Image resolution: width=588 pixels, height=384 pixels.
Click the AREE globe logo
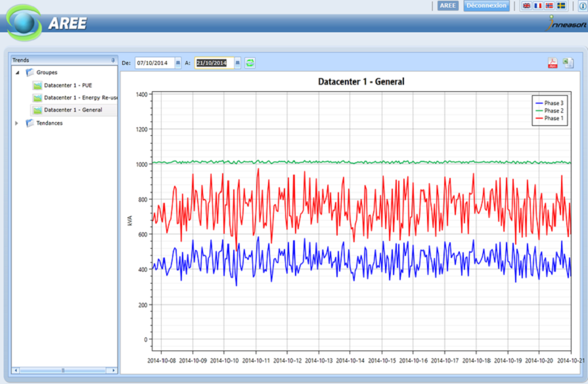point(24,23)
